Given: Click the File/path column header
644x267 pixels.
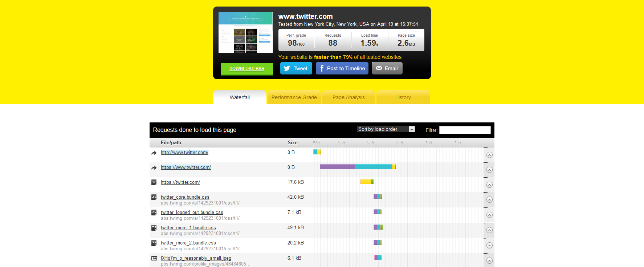Looking at the screenshot, I should 171,142.
